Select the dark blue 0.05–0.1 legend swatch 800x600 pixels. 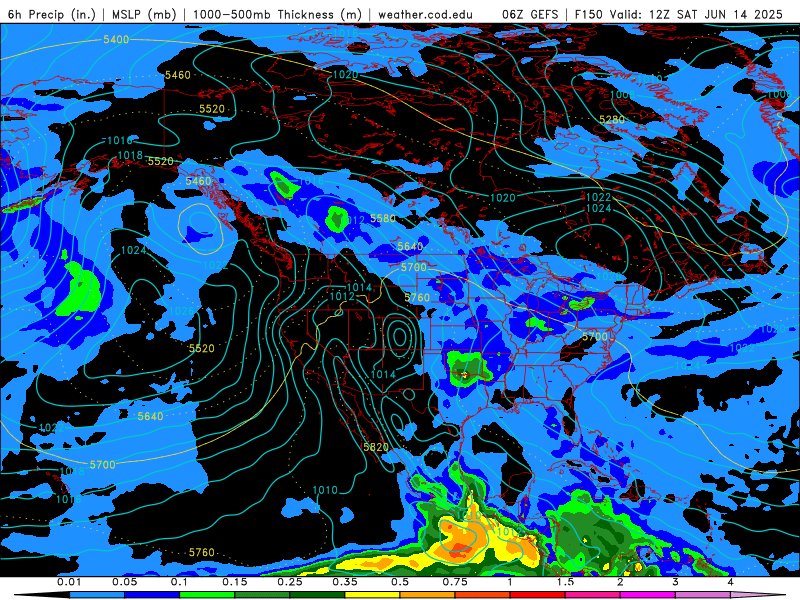152,595
